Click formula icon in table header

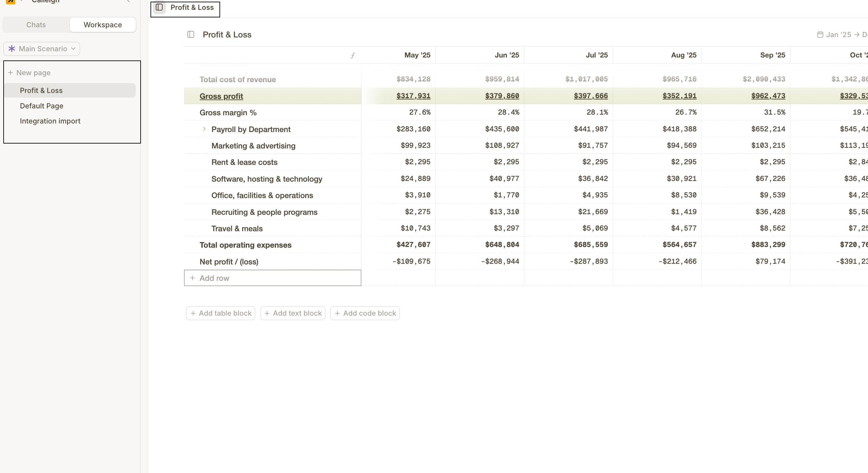point(353,55)
